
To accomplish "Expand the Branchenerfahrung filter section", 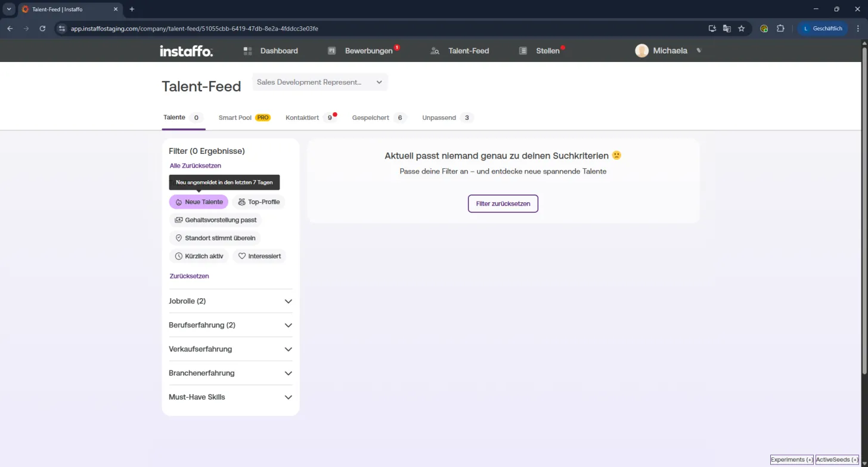I will click(231, 373).
